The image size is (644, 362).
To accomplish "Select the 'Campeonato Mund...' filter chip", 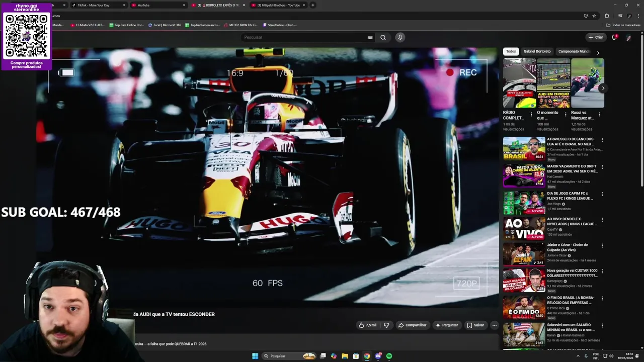I will 574,51.
